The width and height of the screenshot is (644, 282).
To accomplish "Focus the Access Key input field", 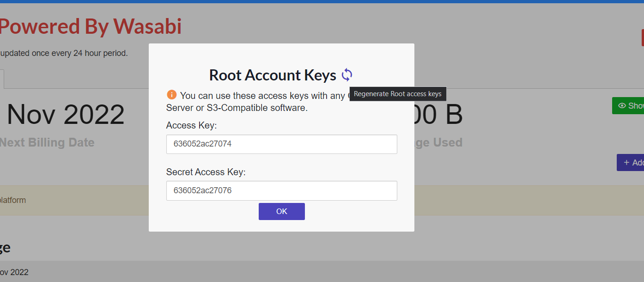I will coord(281,144).
